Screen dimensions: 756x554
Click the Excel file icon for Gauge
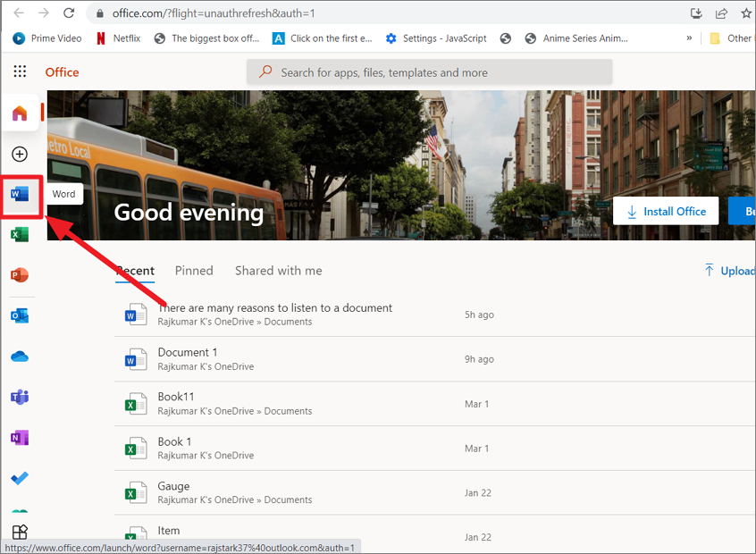click(x=136, y=492)
